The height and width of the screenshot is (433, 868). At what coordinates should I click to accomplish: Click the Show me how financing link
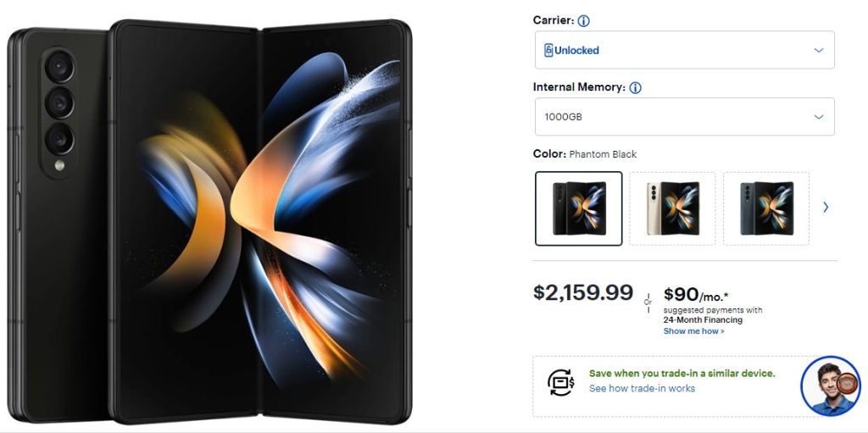coord(693,331)
